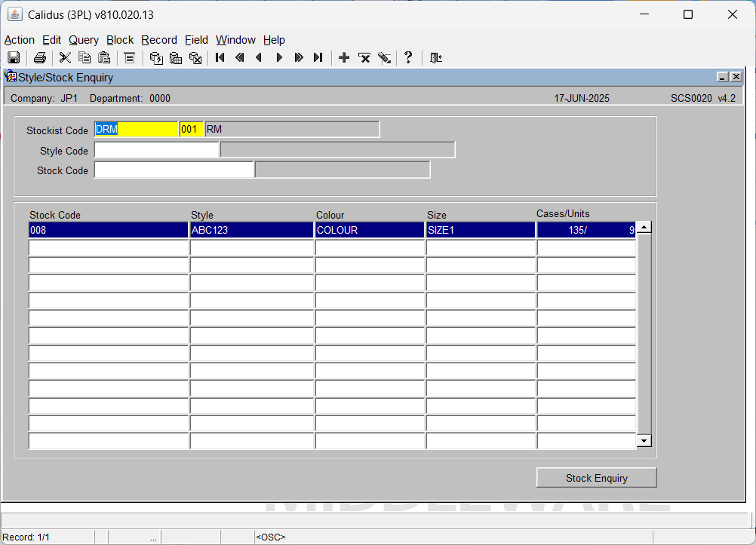Click the Print icon in toolbar
The height and width of the screenshot is (545, 756).
click(x=40, y=58)
